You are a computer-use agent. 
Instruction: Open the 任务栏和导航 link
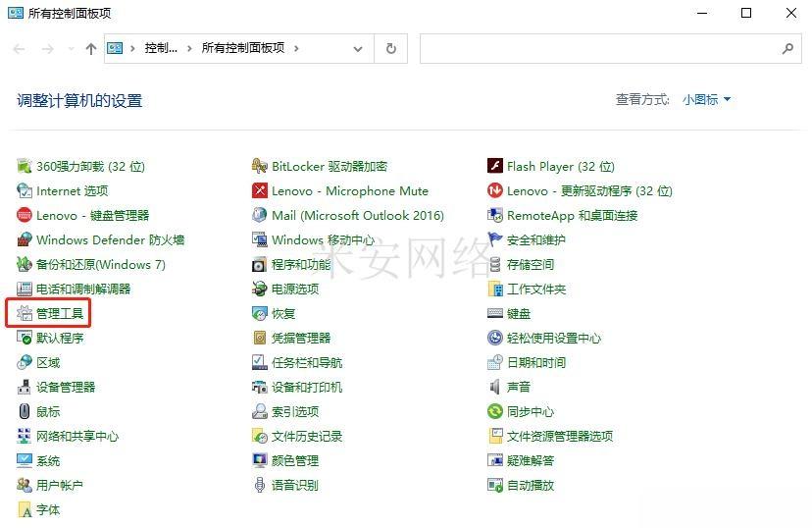[307, 363]
